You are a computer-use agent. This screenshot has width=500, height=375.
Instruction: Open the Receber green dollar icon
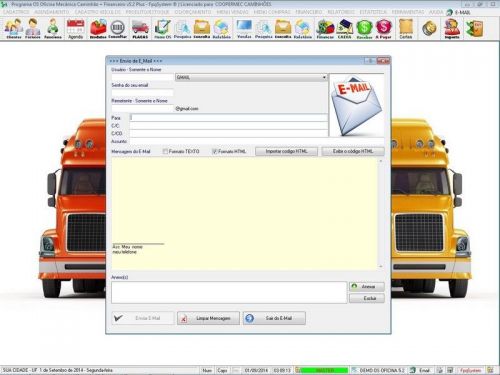364,29
